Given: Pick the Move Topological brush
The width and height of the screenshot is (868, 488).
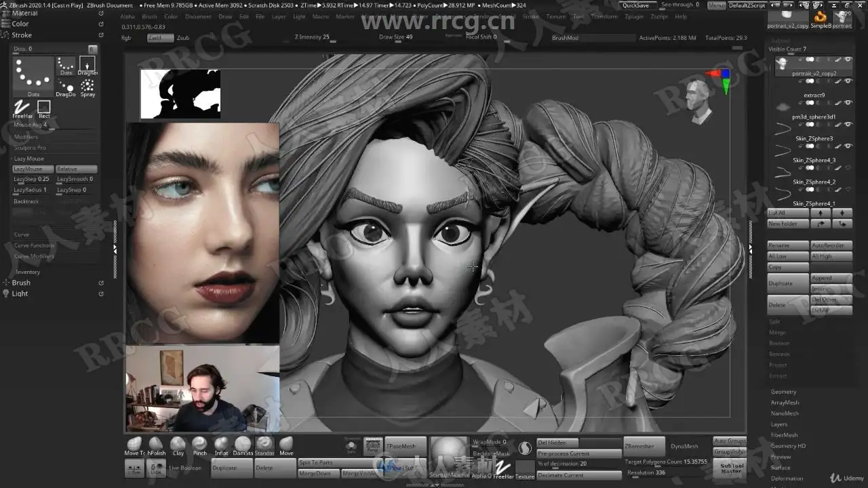Looking at the screenshot, I should point(134,446).
